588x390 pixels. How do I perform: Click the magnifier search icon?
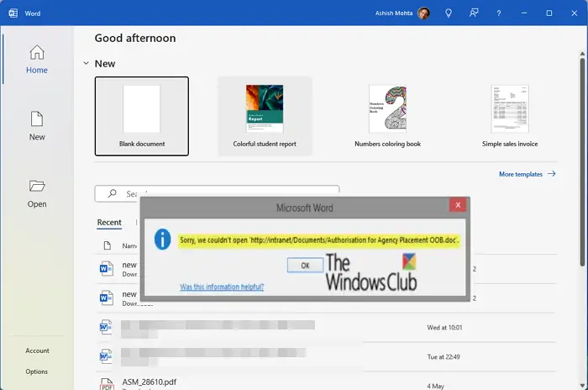coord(112,193)
